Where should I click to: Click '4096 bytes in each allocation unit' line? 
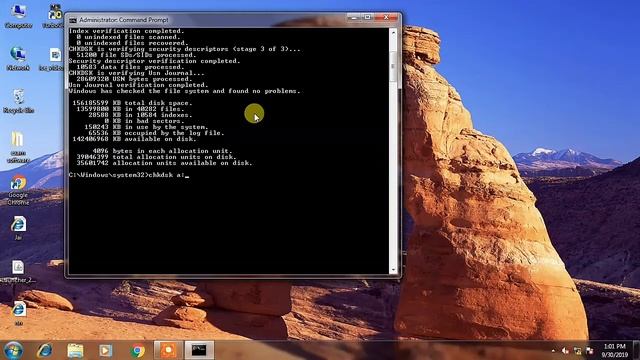(x=162, y=151)
